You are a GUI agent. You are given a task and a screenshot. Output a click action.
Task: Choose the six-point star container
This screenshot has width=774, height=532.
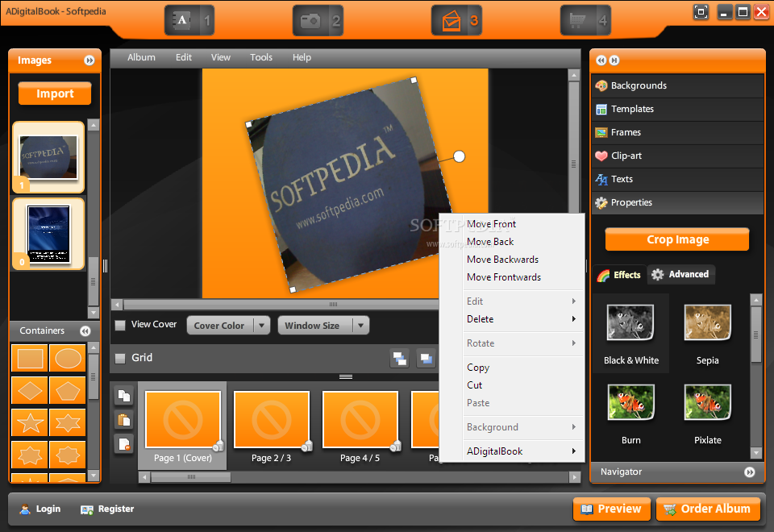[x=68, y=422]
